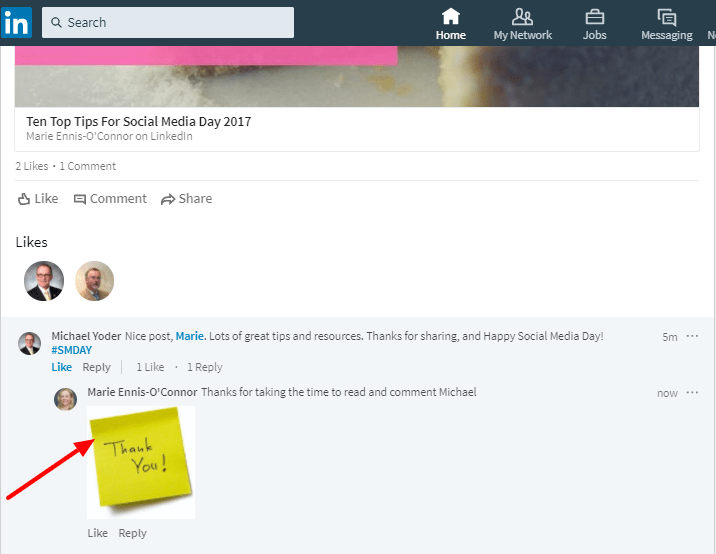Go to Home in the navigation bar

(x=451, y=24)
